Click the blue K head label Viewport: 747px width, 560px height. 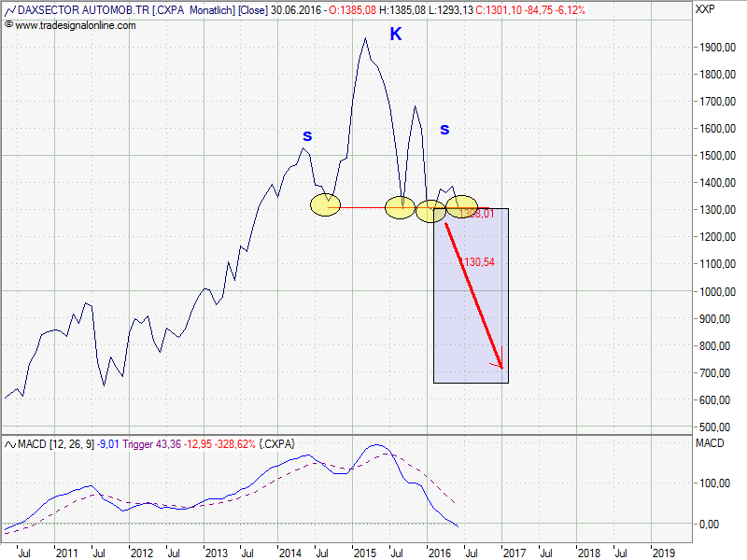396,35
